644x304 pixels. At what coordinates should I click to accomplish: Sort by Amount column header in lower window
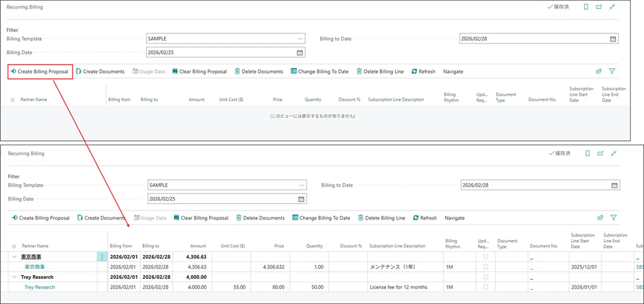(197, 246)
